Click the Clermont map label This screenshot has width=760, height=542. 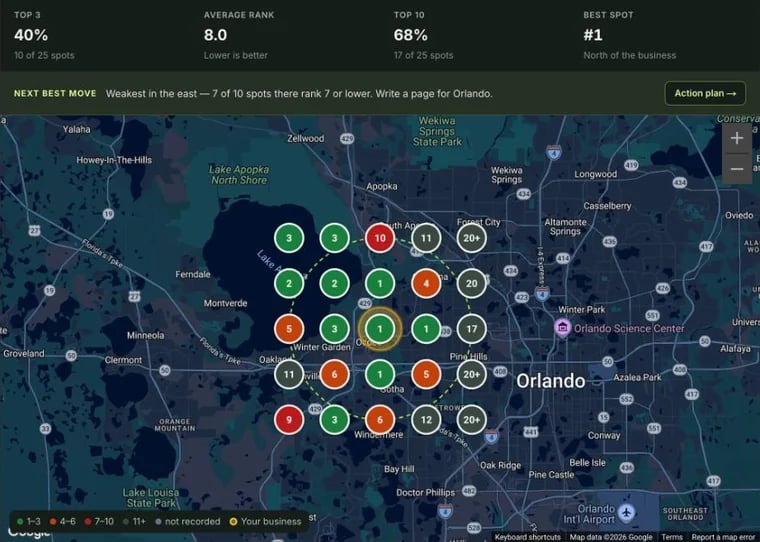click(x=123, y=360)
